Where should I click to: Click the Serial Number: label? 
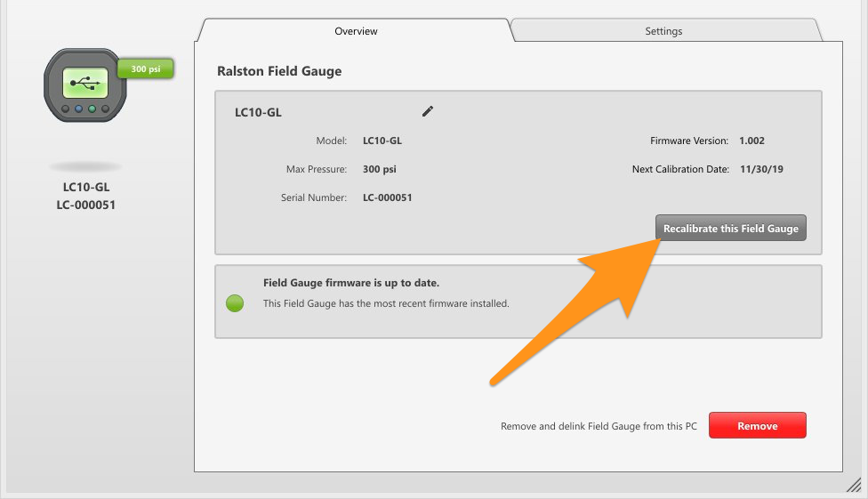313,197
